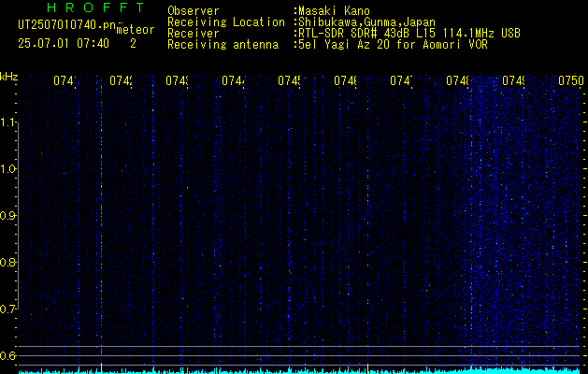The height and width of the screenshot is (374, 588).
Task: Select the observer name Masaki Kano
Action: pos(334,11)
